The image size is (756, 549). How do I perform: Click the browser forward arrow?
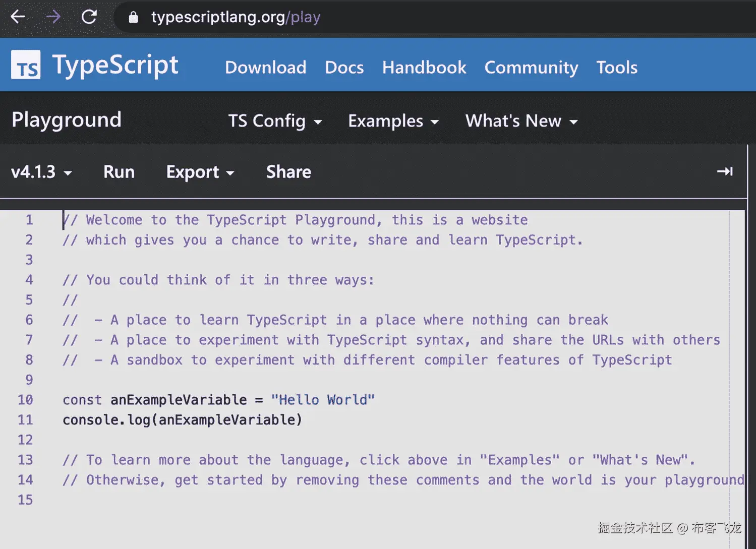(53, 17)
